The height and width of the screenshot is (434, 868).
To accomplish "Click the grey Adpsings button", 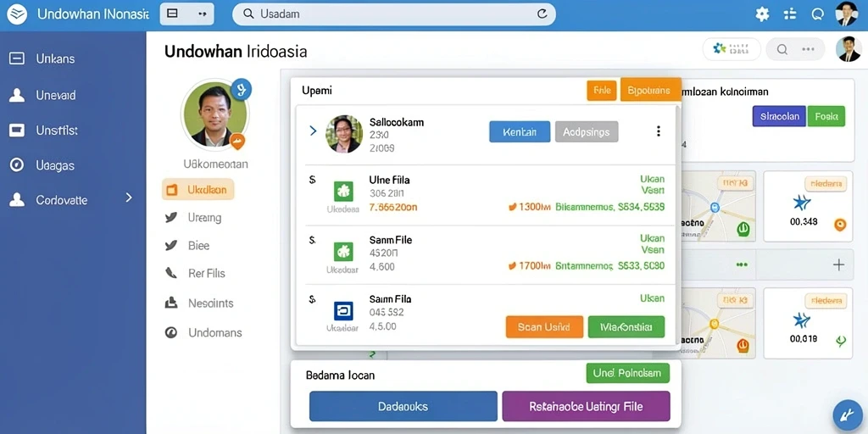I will [587, 131].
